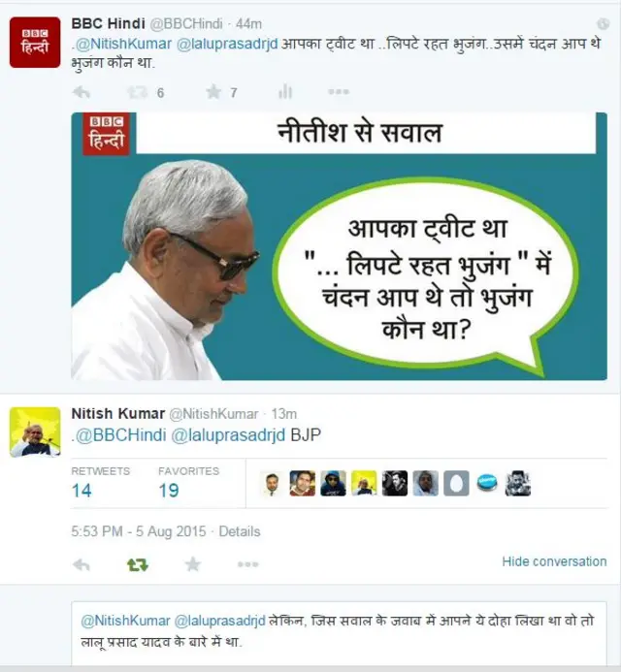621x672 pixels.
Task: Click reply icon on BBC Hindi tweet
Action: click(x=82, y=92)
